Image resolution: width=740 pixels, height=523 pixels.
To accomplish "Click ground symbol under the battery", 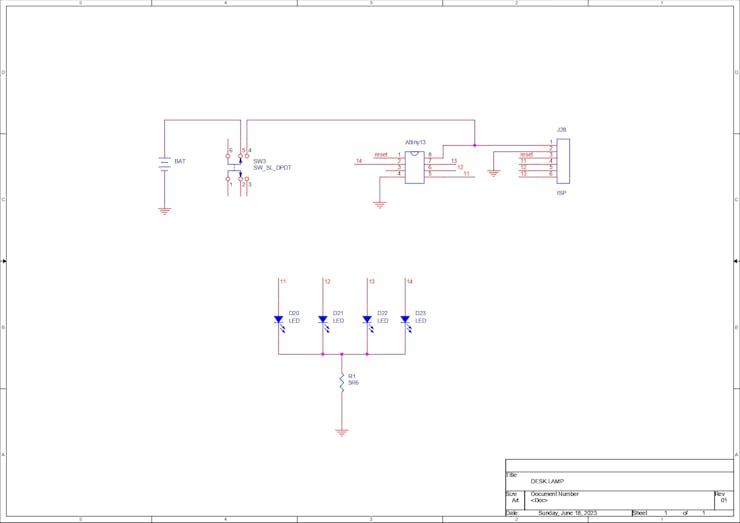I will (164, 211).
